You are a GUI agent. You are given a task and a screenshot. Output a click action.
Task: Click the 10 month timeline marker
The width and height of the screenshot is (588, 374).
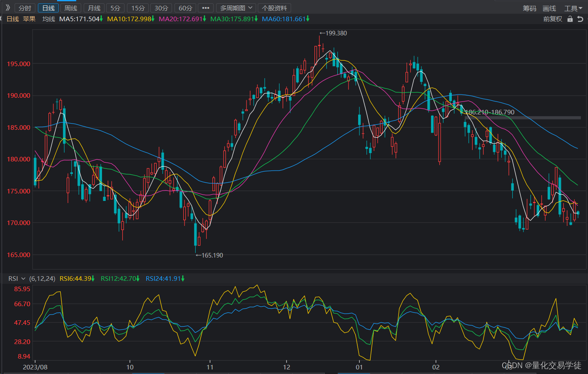point(130,367)
